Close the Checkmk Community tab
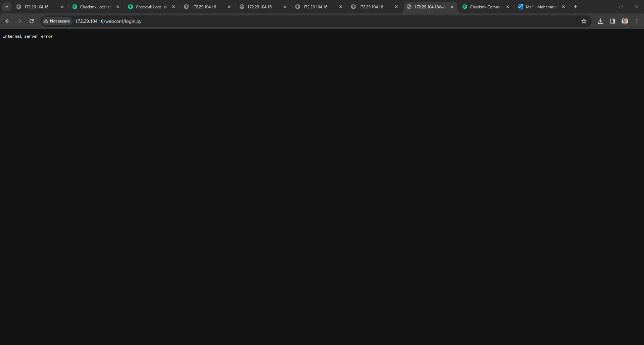Viewport: 644px width, 345px height. 508,7
